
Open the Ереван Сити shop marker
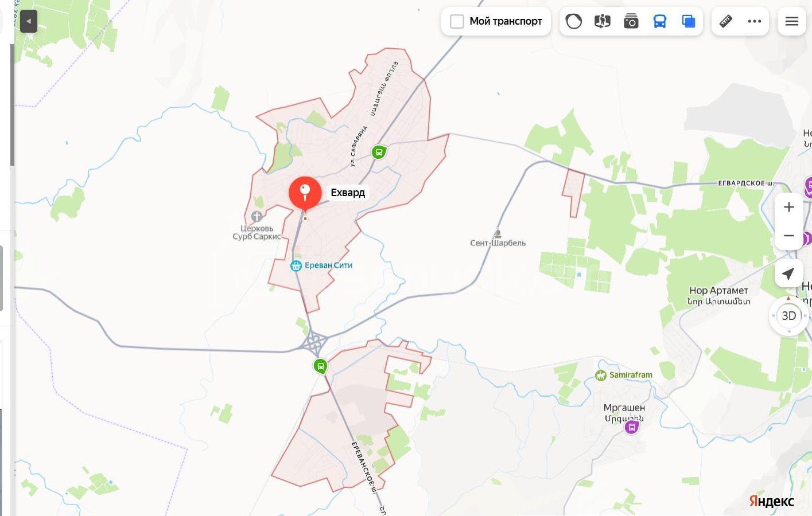[x=296, y=265]
